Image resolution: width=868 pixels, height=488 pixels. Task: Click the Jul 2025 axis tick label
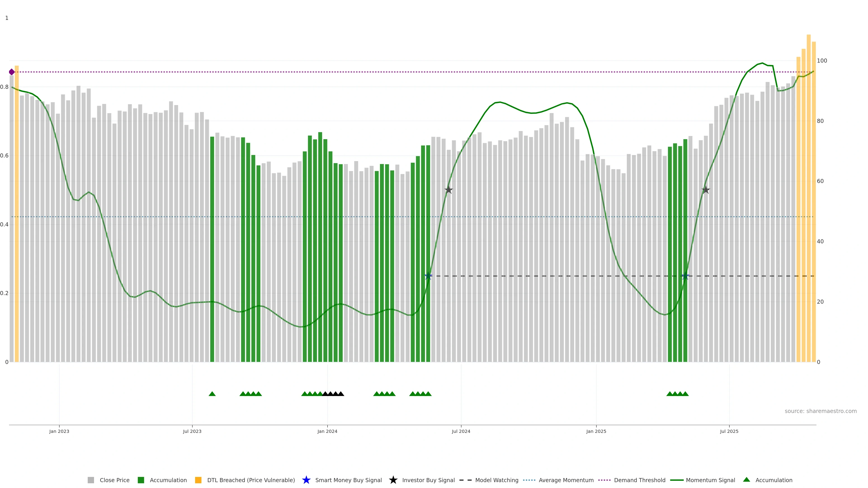[x=729, y=432]
